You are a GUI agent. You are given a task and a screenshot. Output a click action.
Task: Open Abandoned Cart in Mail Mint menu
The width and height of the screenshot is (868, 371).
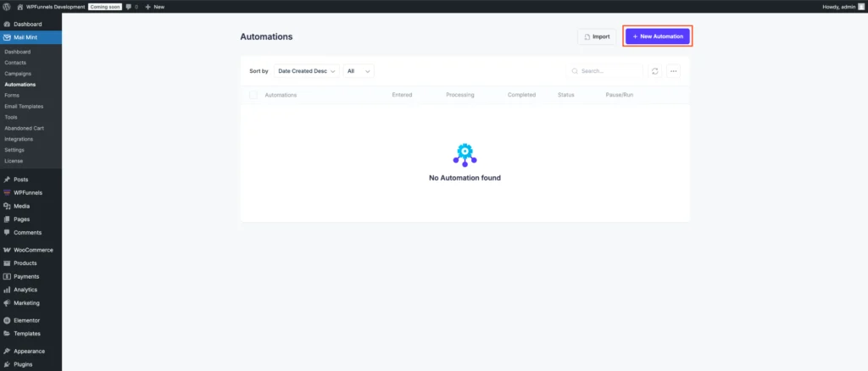click(25, 128)
